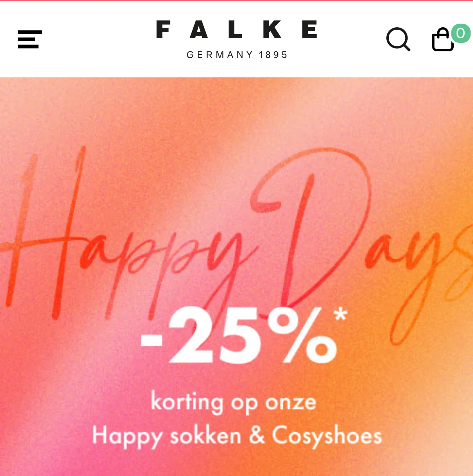Click GERMANY 1895 under the logo

point(237,54)
